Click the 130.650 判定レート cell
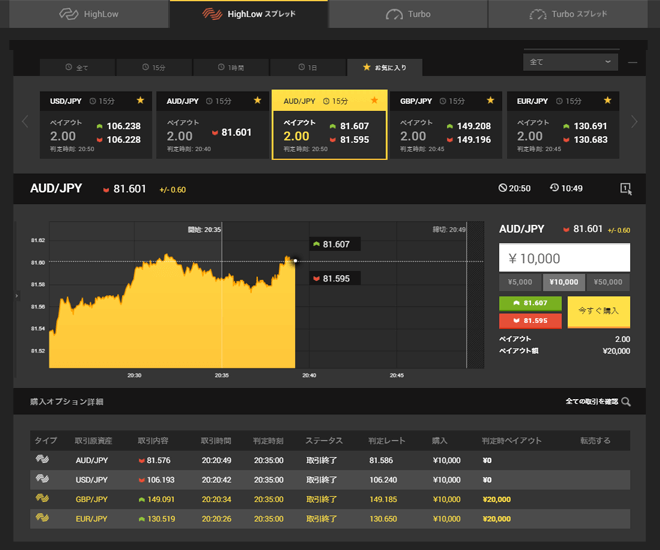 (383, 519)
